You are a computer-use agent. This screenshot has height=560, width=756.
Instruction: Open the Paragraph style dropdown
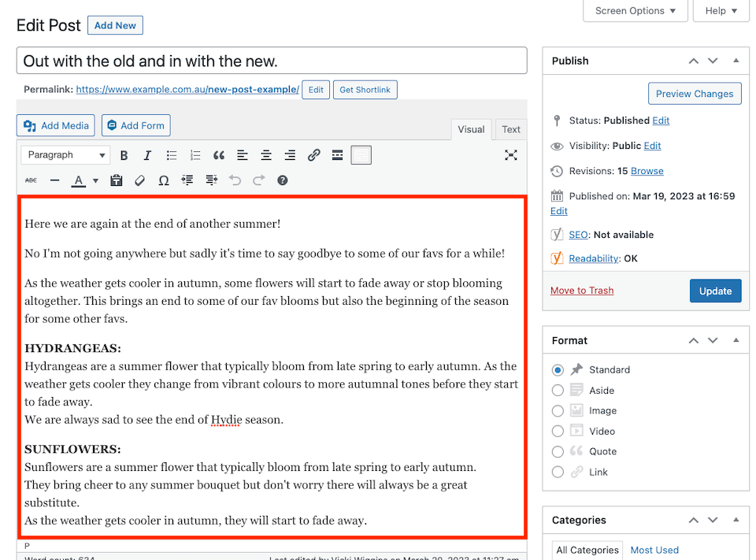[65, 155]
